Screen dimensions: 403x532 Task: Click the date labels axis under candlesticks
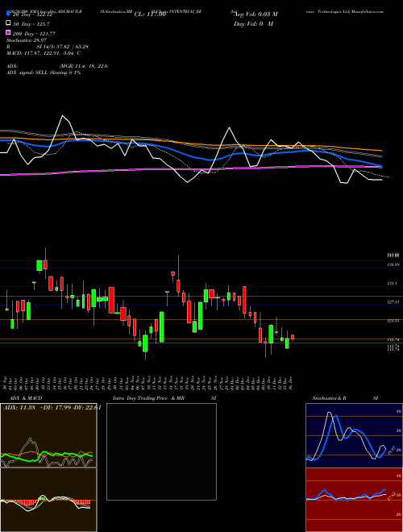(x=147, y=382)
